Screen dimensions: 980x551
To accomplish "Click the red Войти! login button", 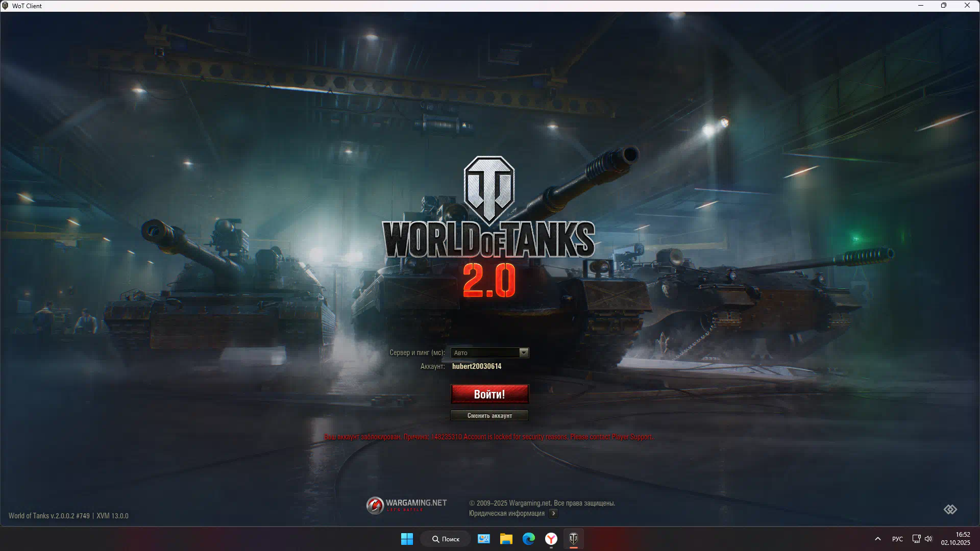I will tap(489, 394).
